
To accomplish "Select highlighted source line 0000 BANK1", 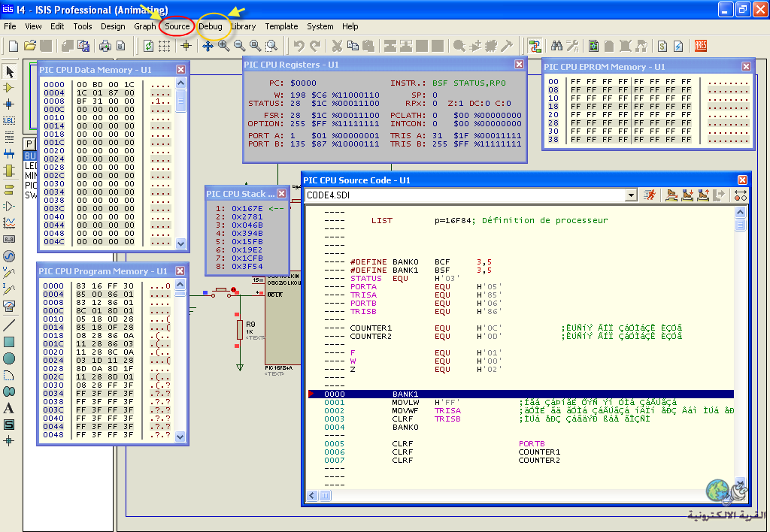I will pos(520,394).
